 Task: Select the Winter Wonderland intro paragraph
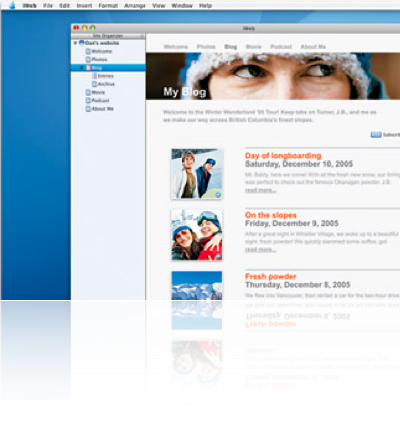[x=270, y=116]
